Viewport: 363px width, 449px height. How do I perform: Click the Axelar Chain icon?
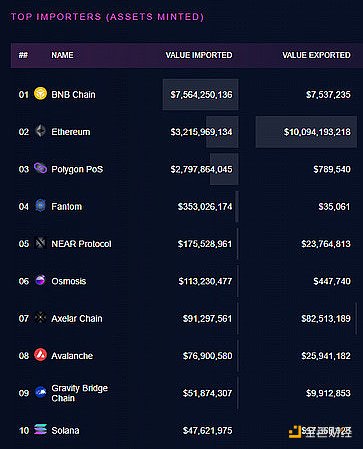(40, 317)
